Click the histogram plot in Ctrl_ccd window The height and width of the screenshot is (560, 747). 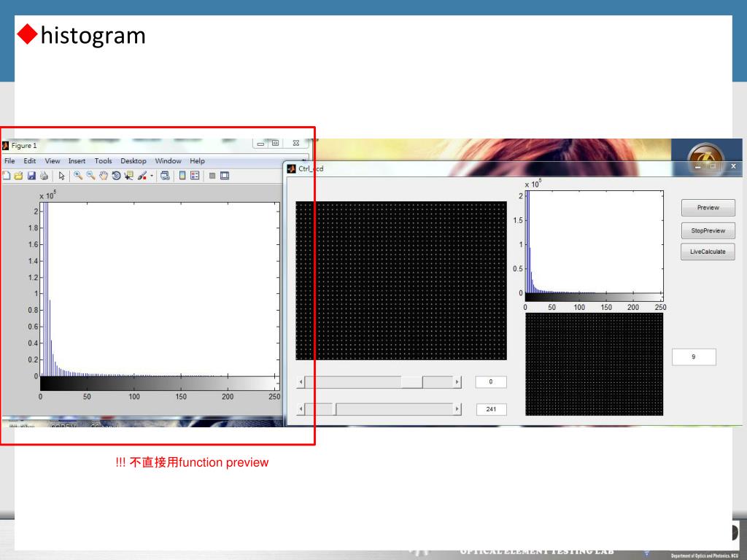tap(594, 242)
